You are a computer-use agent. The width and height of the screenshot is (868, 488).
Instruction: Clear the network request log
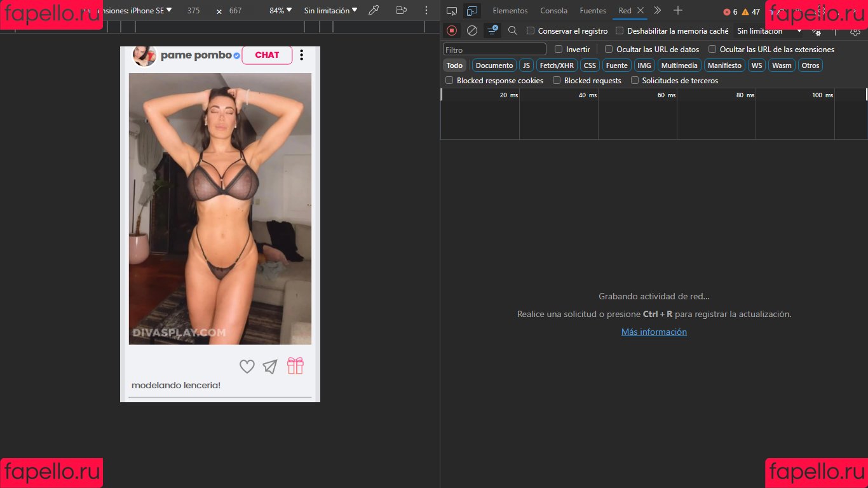471,30
